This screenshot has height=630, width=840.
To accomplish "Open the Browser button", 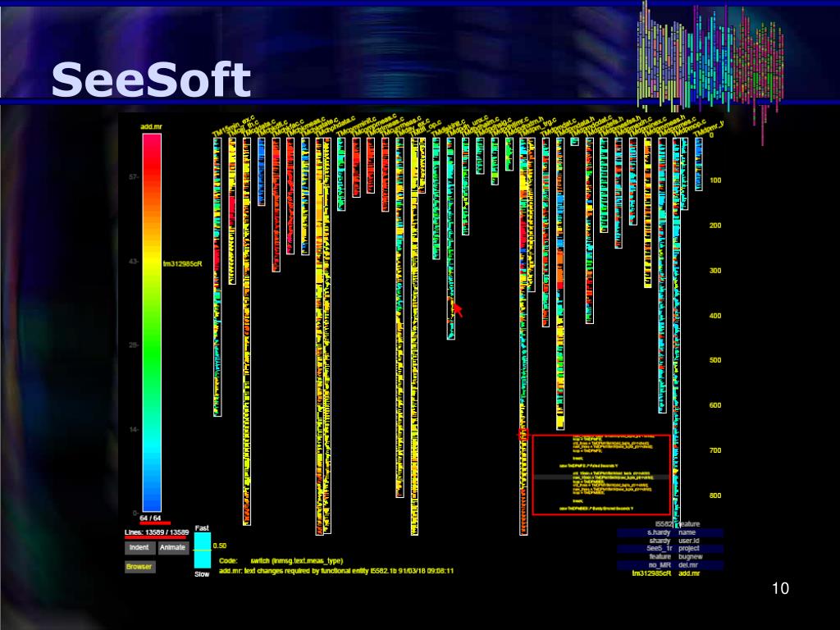I will 139,567.
